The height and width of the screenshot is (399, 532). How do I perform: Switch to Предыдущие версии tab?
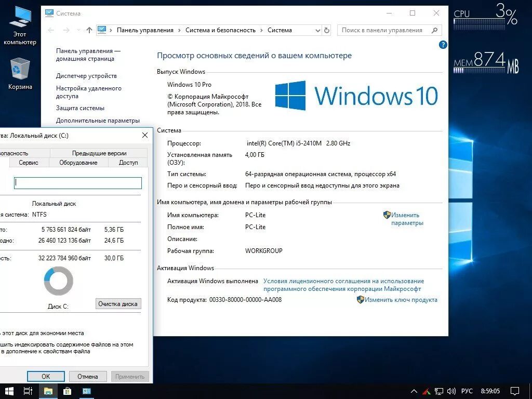pos(99,153)
